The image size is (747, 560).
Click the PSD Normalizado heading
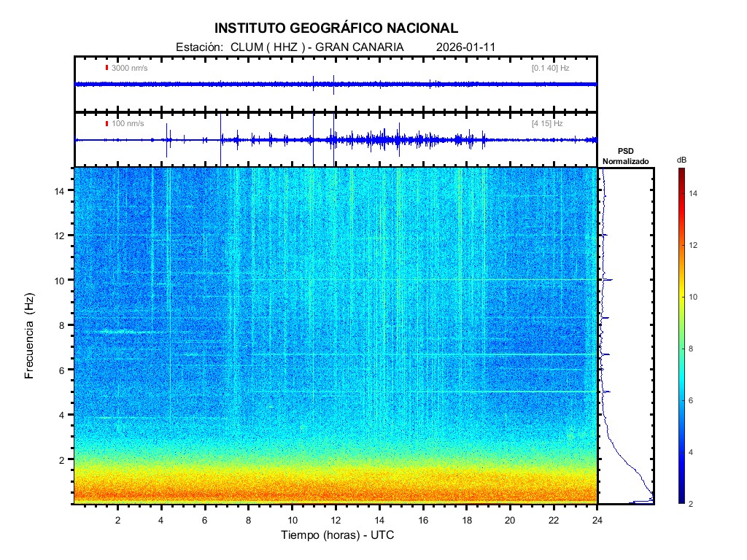pos(625,156)
